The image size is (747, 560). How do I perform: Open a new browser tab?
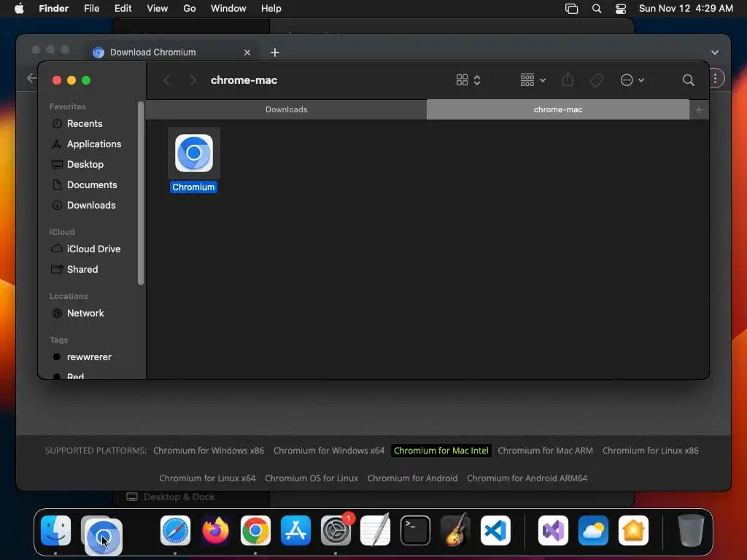275,52
